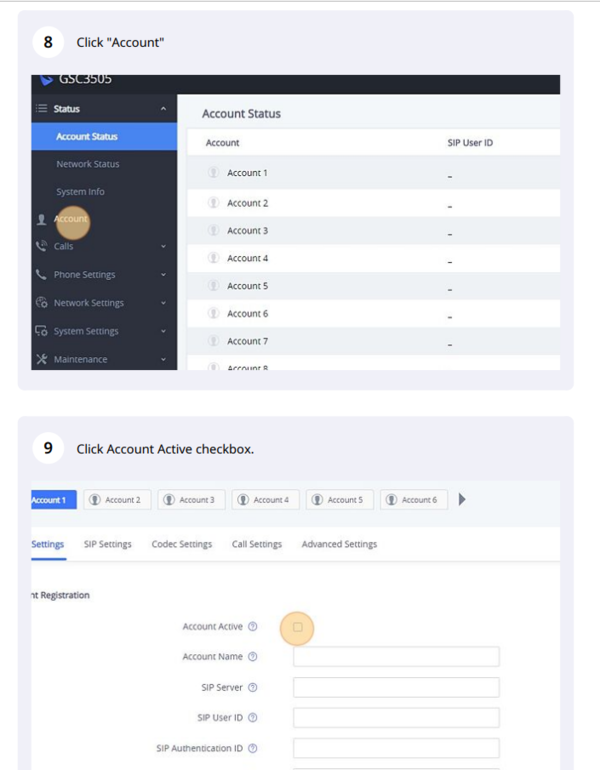Click the Maintenance tools icon in sidebar
Image resolution: width=600 pixels, height=770 pixels.
pos(41,359)
